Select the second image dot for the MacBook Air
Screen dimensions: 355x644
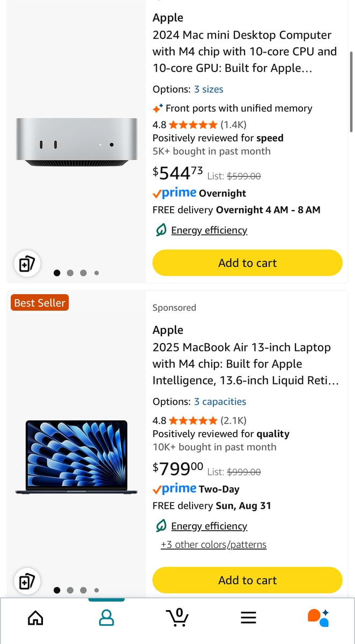(70, 590)
